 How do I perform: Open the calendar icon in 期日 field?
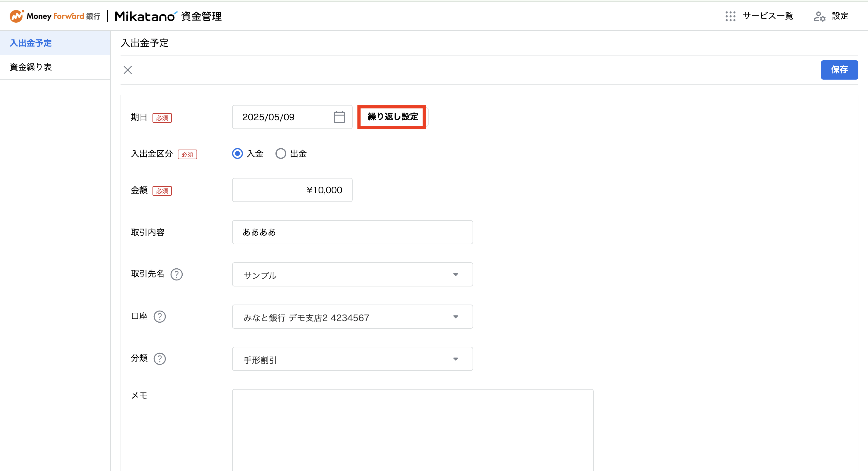click(339, 117)
